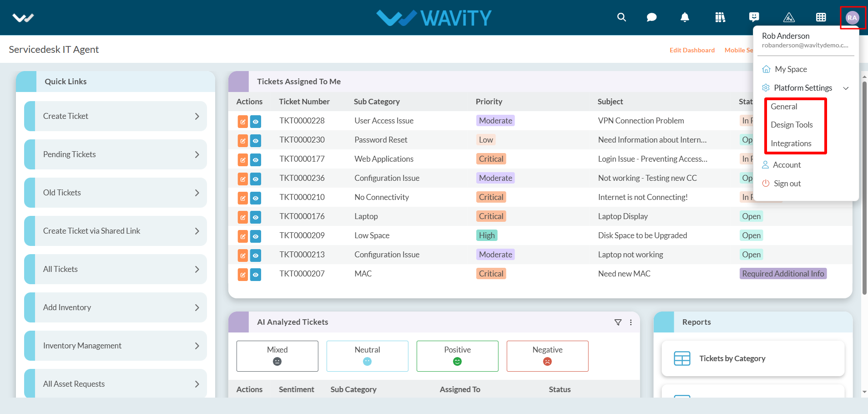Image resolution: width=868 pixels, height=414 pixels.
Task: Click the Add Inventory arrow chevron
Action: 197,307
